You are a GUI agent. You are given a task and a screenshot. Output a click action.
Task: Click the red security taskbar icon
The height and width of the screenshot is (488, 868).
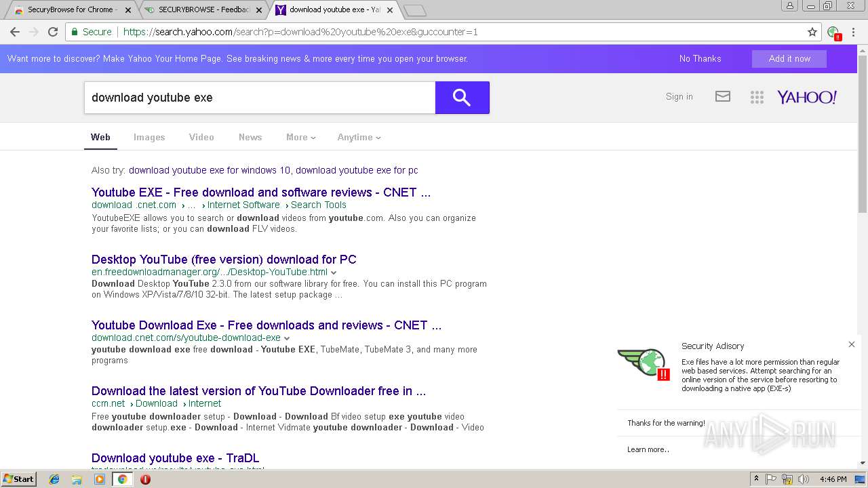(x=145, y=479)
